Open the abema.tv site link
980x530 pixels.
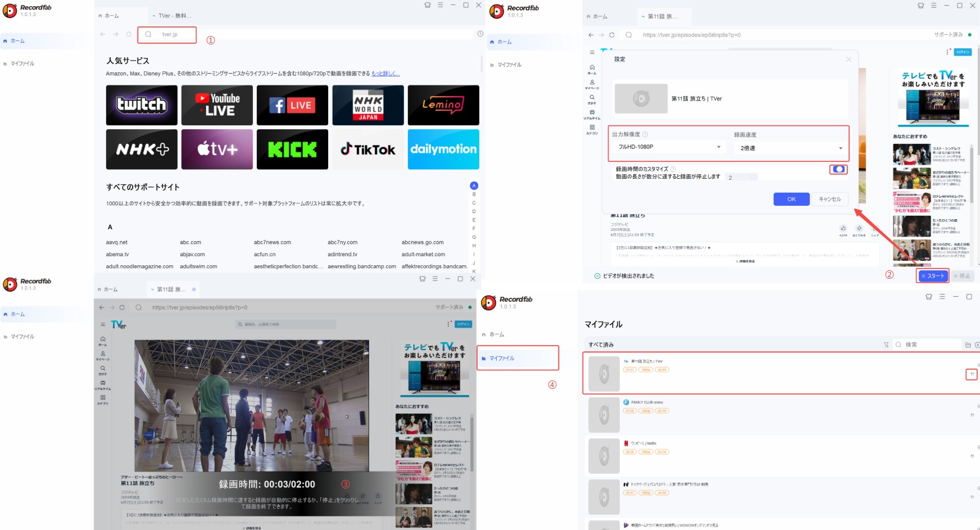[x=117, y=255]
